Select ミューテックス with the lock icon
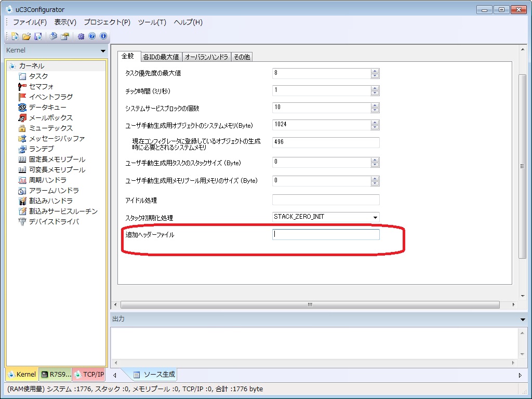 coord(50,128)
